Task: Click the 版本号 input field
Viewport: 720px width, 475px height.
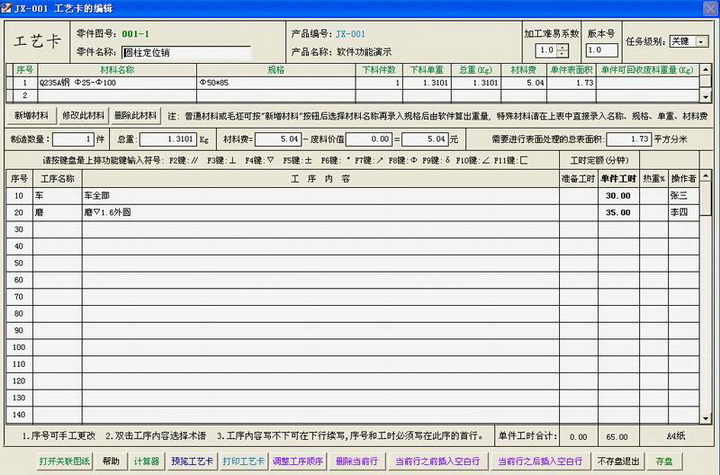Action: tap(602, 50)
